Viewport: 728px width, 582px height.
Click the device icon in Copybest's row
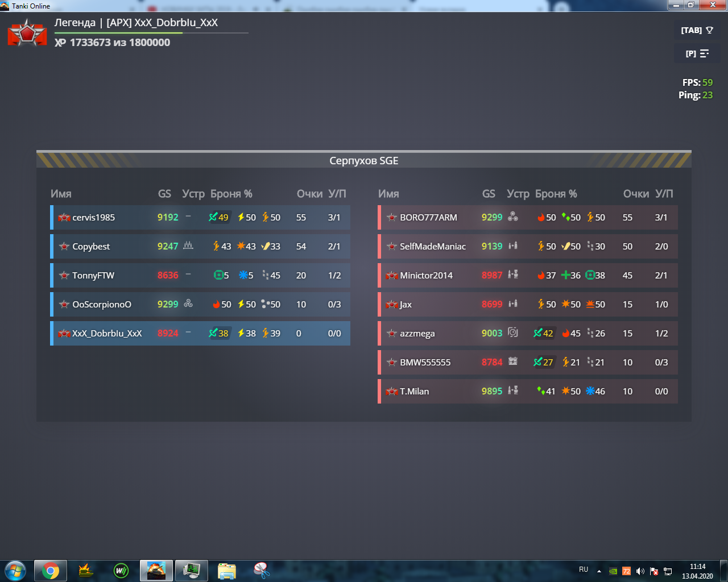pos(188,246)
